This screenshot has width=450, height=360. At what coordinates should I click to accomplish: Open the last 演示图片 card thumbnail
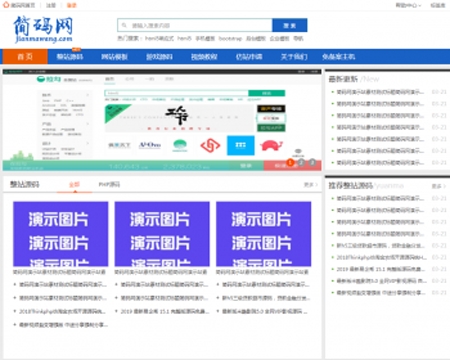pyautogui.click(x=264, y=234)
